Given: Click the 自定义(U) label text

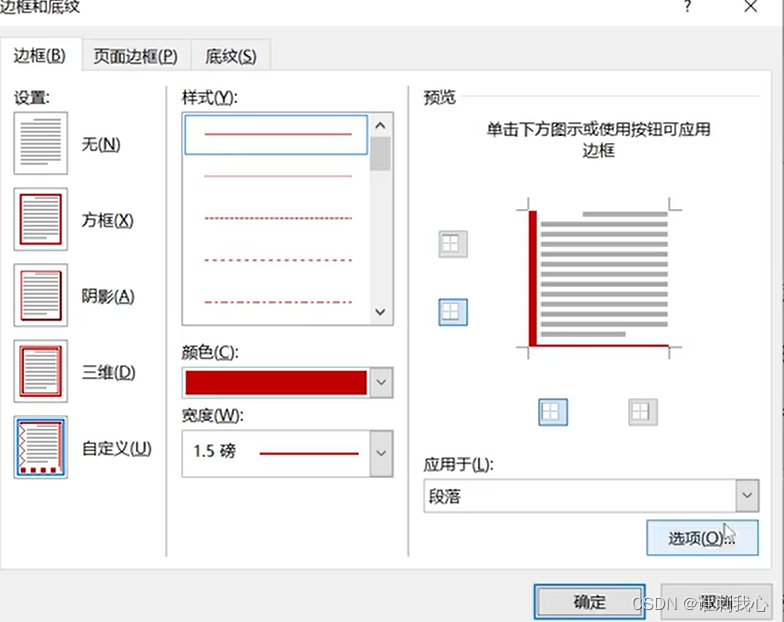Looking at the screenshot, I should tap(116, 448).
